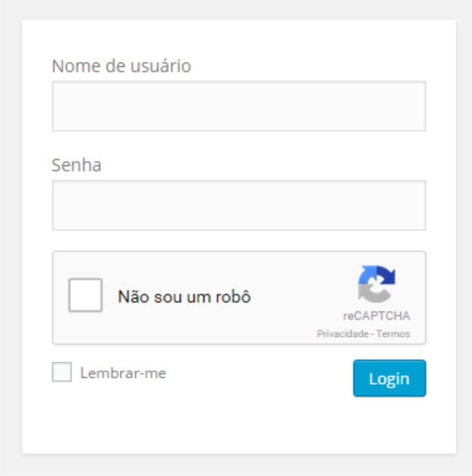Activate the password input area

[239, 205]
